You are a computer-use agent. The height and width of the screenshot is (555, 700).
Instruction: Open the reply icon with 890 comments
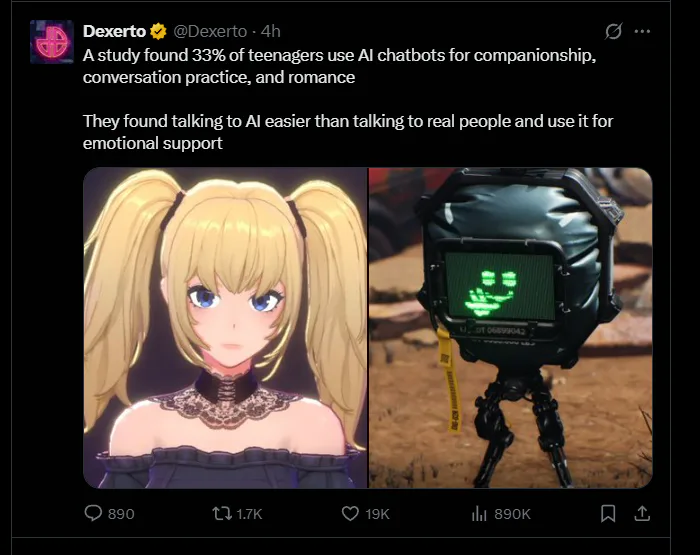[x=93, y=513]
